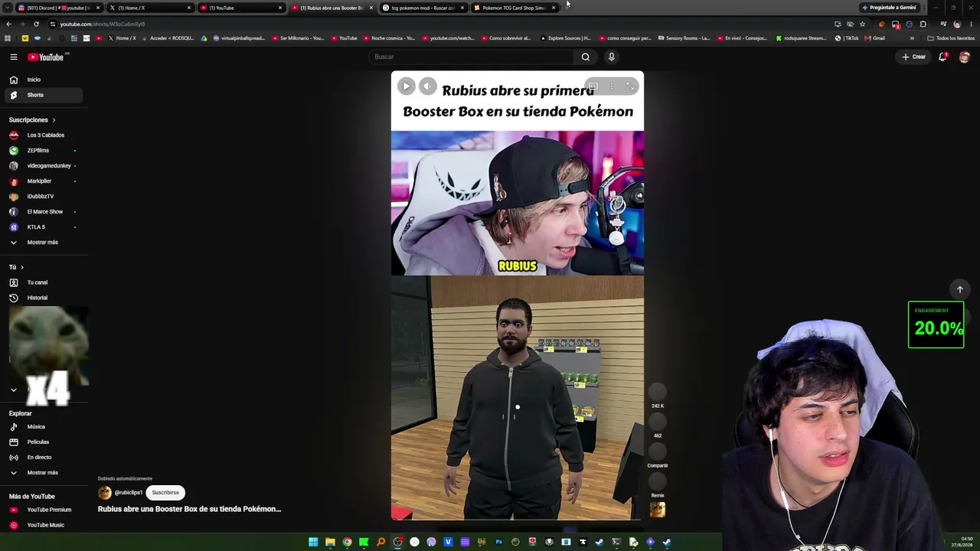Open Música under Explorar
Image resolution: width=980 pixels, height=551 pixels.
pyautogui.click(x=42, y=427)
